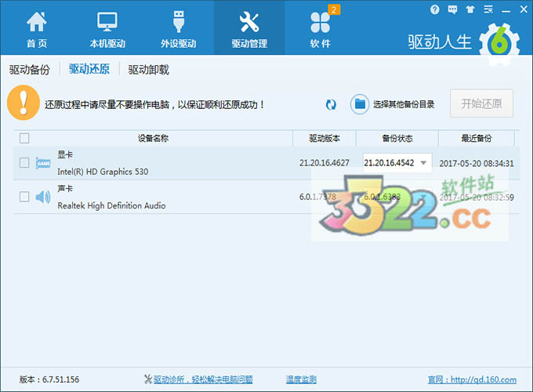Open the 本机驱动 section
This screenshot has height=392, width=533.
pyautogui.click(x=107, y=30)
